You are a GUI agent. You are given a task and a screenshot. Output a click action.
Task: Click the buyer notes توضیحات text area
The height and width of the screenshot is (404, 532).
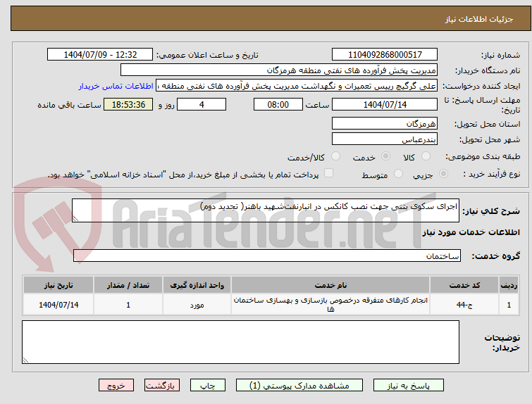click(x=240, y=342)
